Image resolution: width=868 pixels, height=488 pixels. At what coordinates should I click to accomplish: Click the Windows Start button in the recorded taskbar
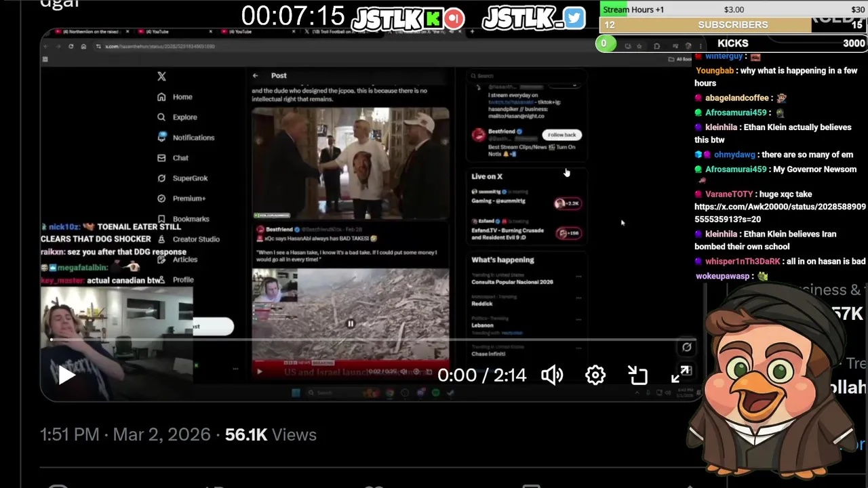296,392
